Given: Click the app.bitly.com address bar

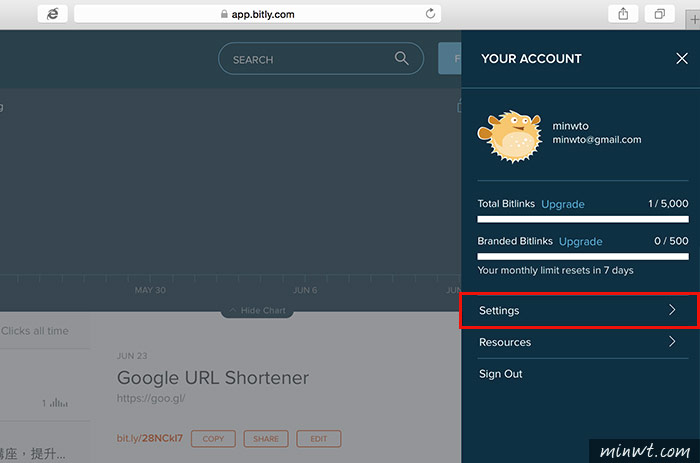Looking at the screenshot, I should [258, 14].
